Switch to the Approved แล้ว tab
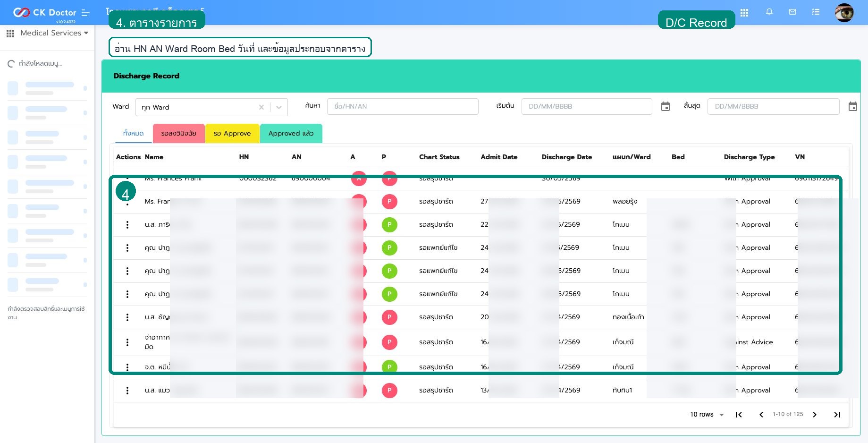This screenshot has height=443, width=868. 291,134
